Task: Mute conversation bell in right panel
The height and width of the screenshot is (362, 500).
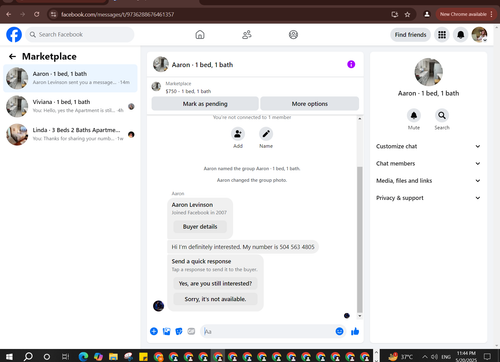Action: click(x=414, y=115)
